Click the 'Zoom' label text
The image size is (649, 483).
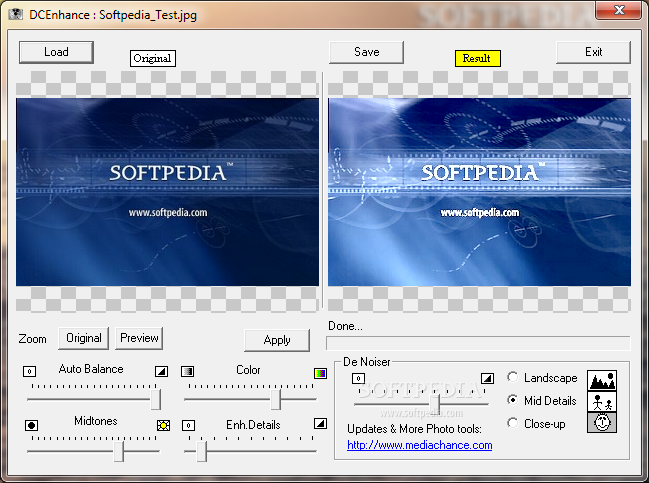[x=32, y=339]
